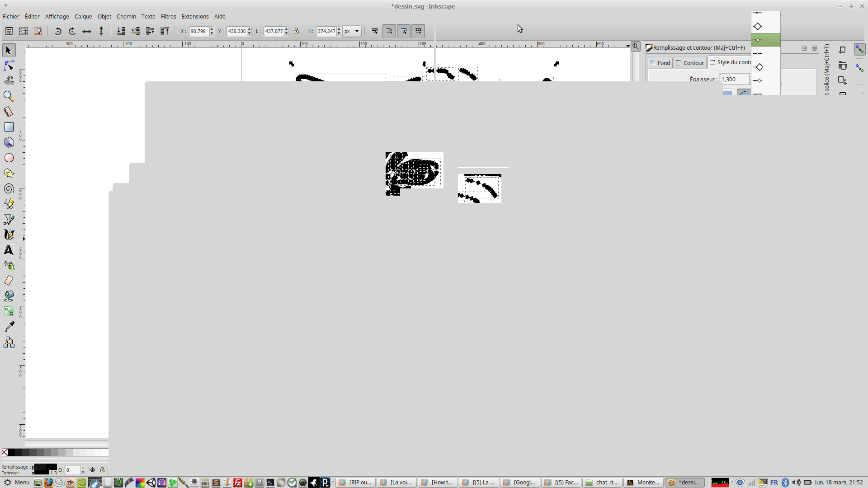Select the Zoom tool
Viewport: 868px width, 488px height.
[x=9, y=96]
